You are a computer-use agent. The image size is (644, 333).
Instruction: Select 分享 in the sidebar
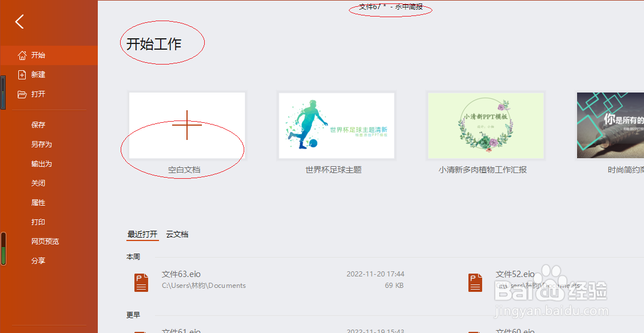point(38,260)
